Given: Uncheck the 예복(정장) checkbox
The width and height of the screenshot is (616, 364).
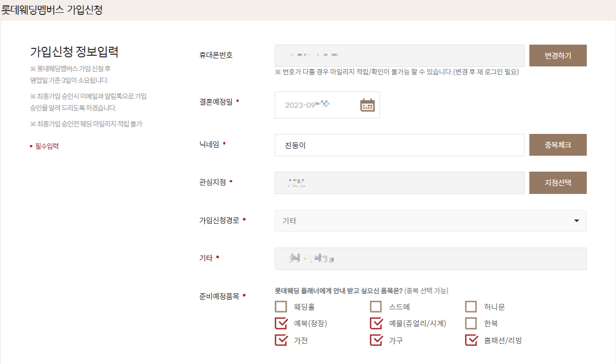Looking at the screenshot, I should [281, 323].
